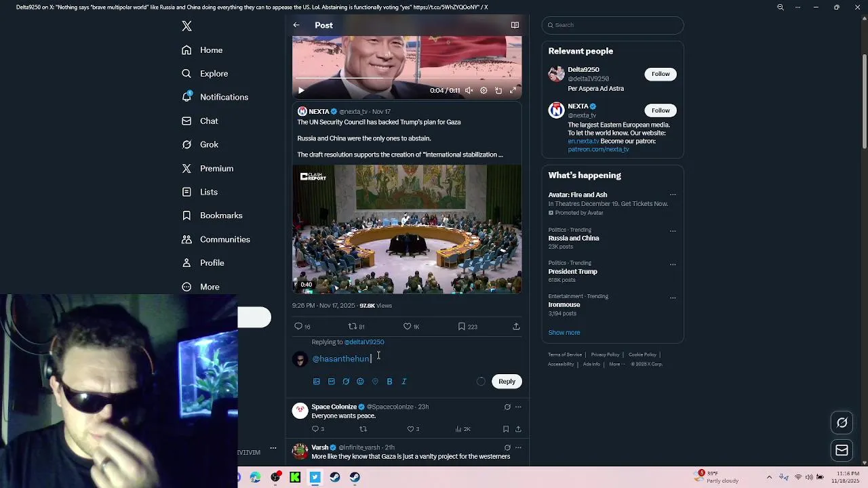Expand the More menu in sidebar

pyautogui.click(x=201, y=287)
